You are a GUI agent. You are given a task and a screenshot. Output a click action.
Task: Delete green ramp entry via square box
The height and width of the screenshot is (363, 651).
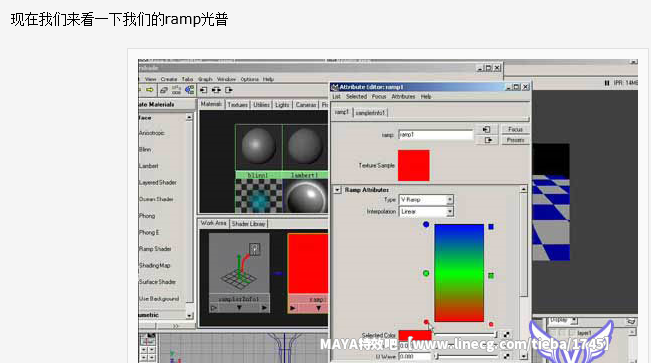pyautogui.click(x=491, y=275)
